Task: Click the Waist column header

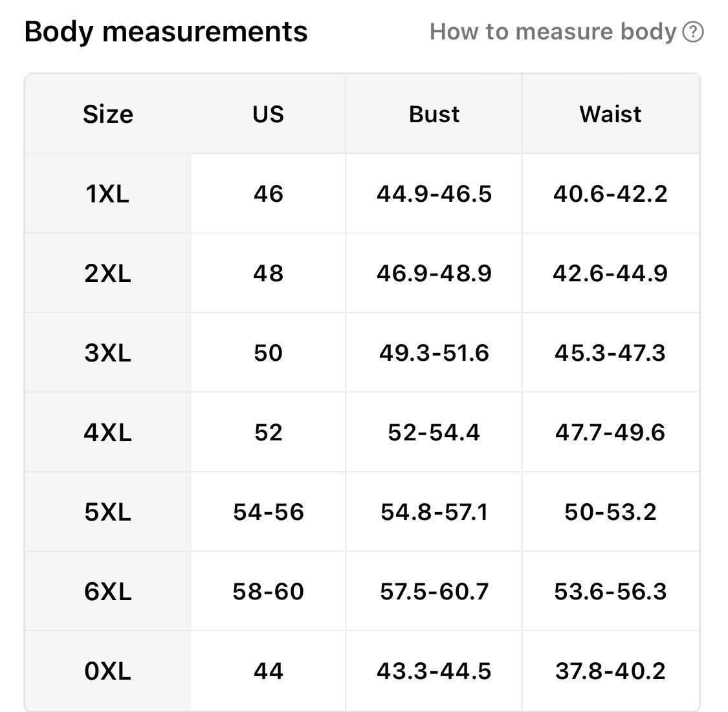Action: pos(610,114)
